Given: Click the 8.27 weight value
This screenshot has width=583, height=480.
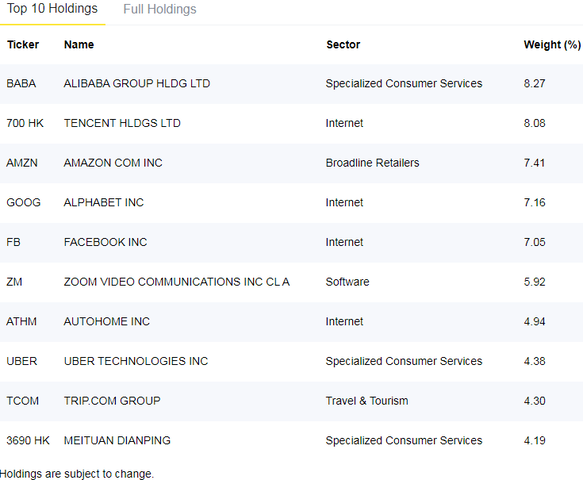Looking at the screenshot, I should (534, 83).
